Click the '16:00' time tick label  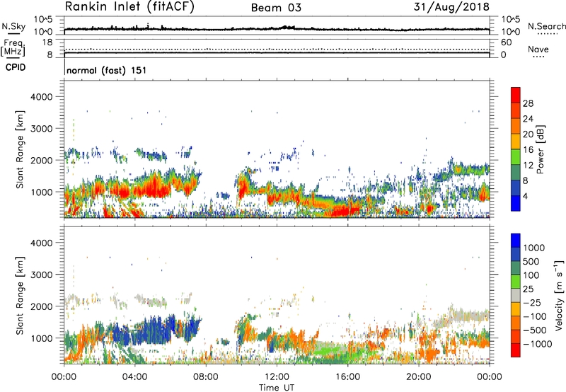click(347, 377)
